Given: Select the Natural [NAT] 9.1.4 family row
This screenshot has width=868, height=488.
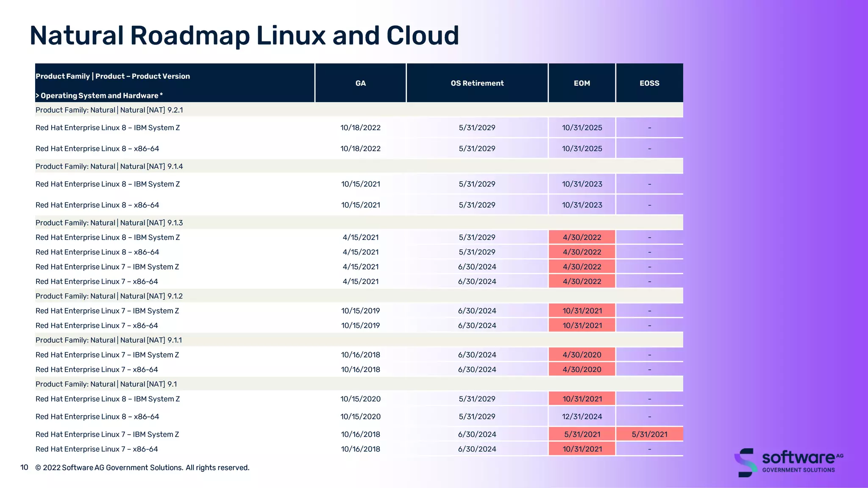Looking at the screenshot, I should (109, 166).
